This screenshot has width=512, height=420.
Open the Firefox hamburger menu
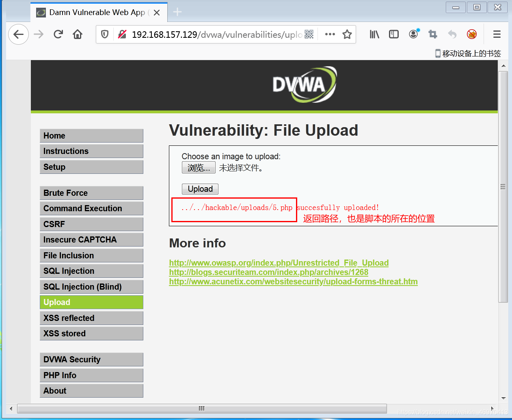click(497, 35)
